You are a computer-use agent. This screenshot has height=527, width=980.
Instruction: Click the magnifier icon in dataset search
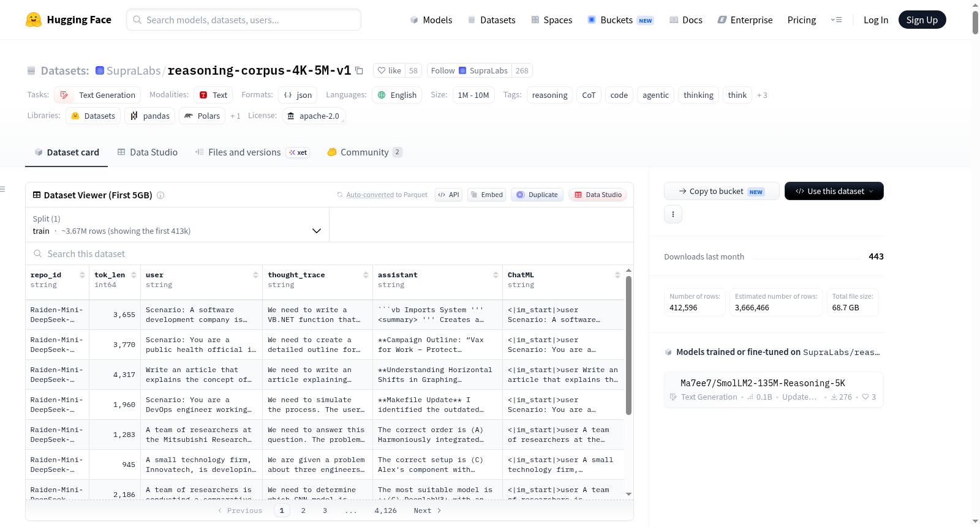pyautogui.click(x=38, y=253)
